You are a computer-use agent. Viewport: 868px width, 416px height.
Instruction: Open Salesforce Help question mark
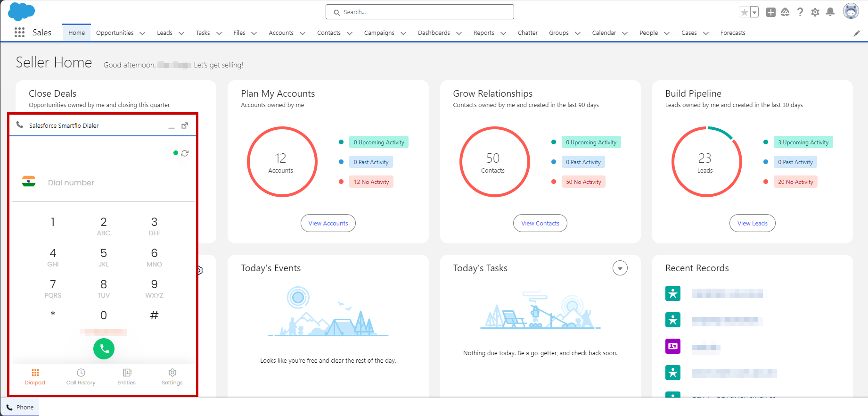pos(800,12)
